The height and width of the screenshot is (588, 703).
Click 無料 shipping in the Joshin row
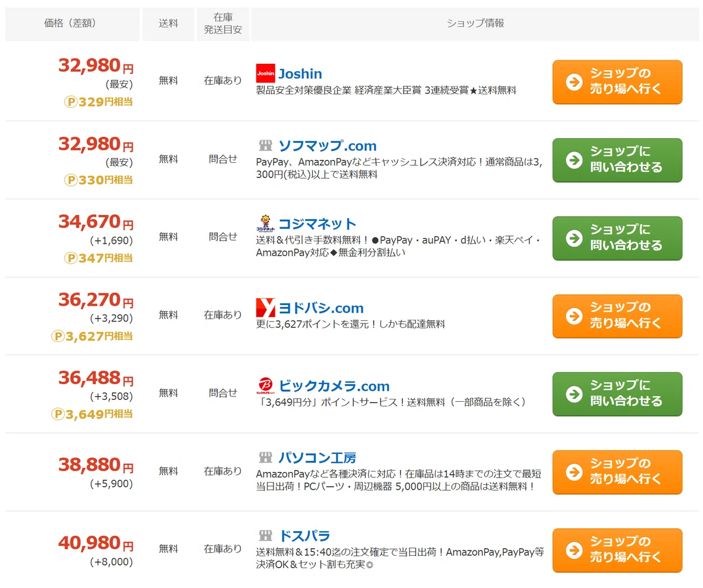(168, 81)
